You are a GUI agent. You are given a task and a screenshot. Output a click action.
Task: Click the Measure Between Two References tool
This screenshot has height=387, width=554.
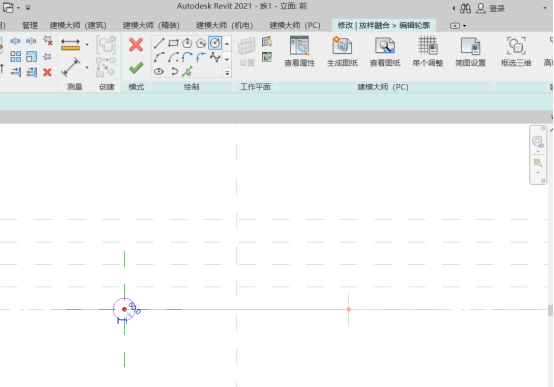[70, 45]
